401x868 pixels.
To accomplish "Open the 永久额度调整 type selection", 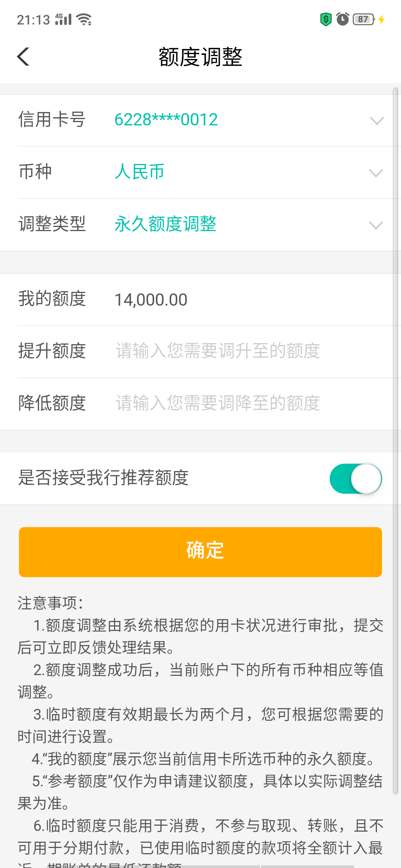I will click(x=166, y=224).
